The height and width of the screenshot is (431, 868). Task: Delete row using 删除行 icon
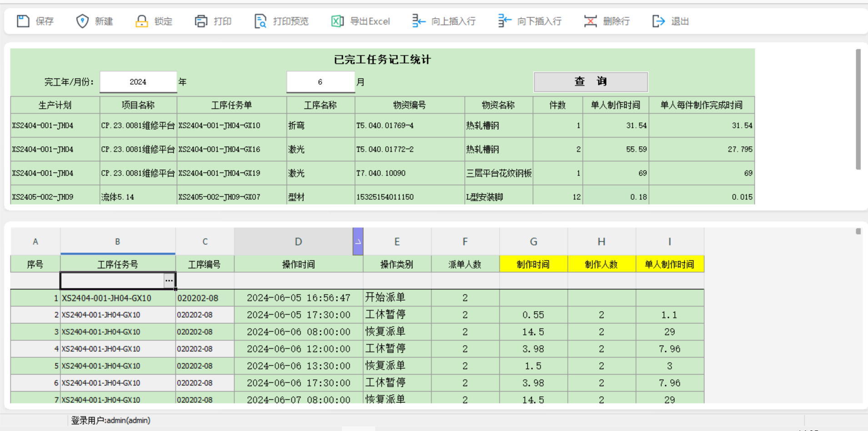[x=590, y=21]
